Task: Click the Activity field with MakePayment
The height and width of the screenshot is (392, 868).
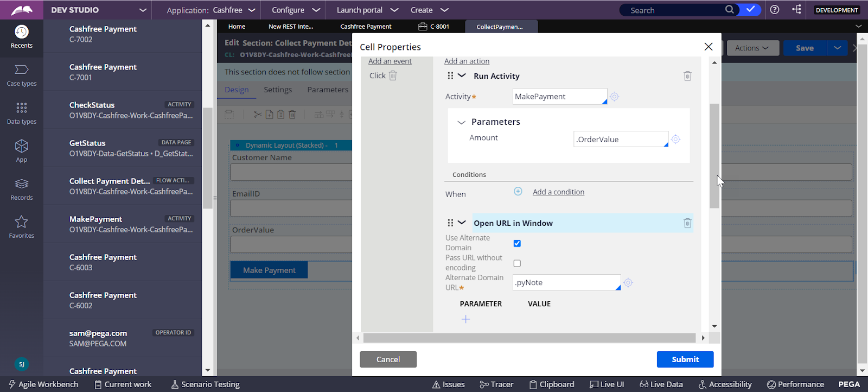Action: (560, 97)
